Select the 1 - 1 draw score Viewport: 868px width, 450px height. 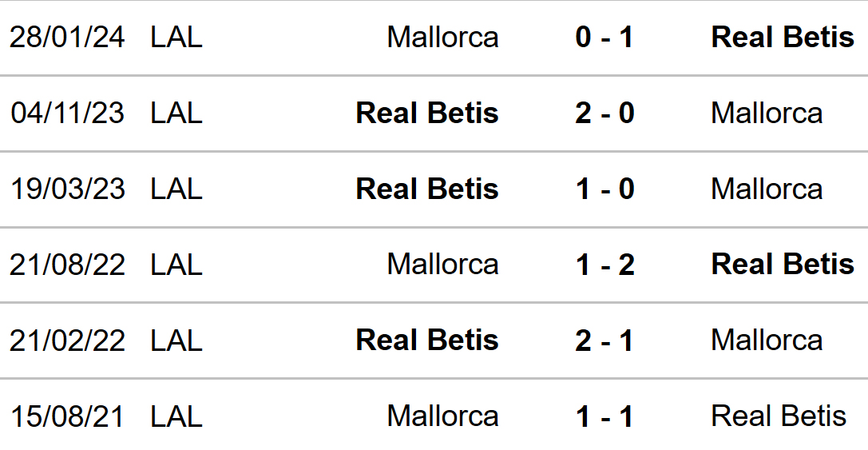tap(604, 416)
